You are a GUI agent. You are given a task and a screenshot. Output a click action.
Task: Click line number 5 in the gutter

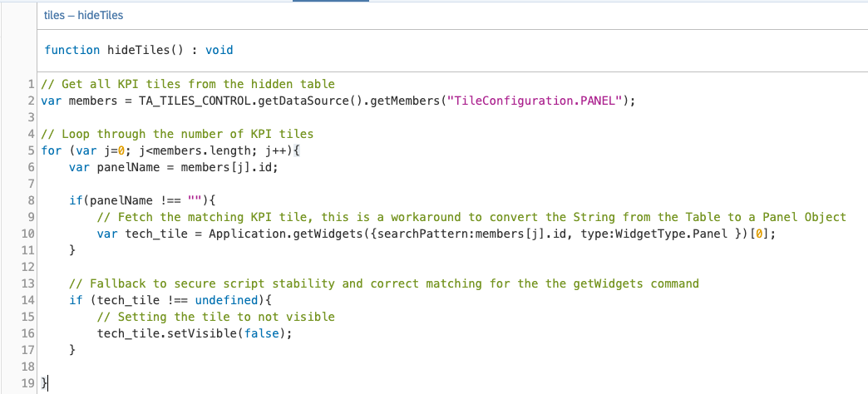click(31, 150)
